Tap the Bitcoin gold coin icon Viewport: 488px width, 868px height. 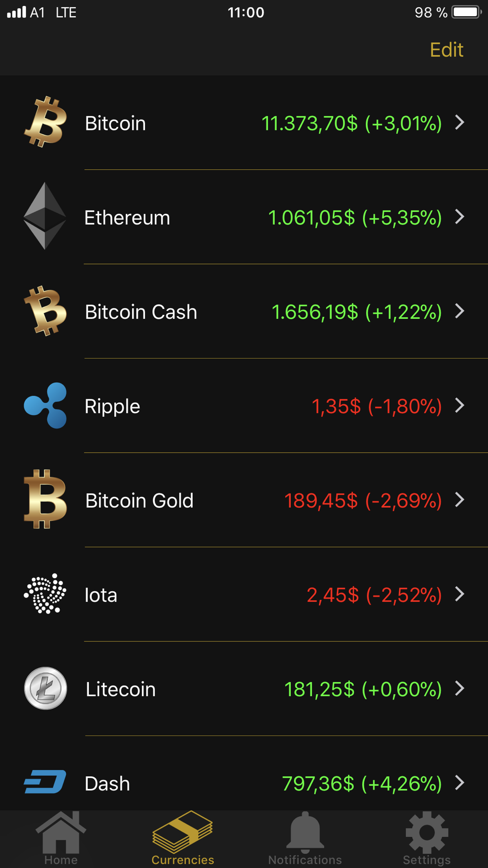tap(45, 122)
